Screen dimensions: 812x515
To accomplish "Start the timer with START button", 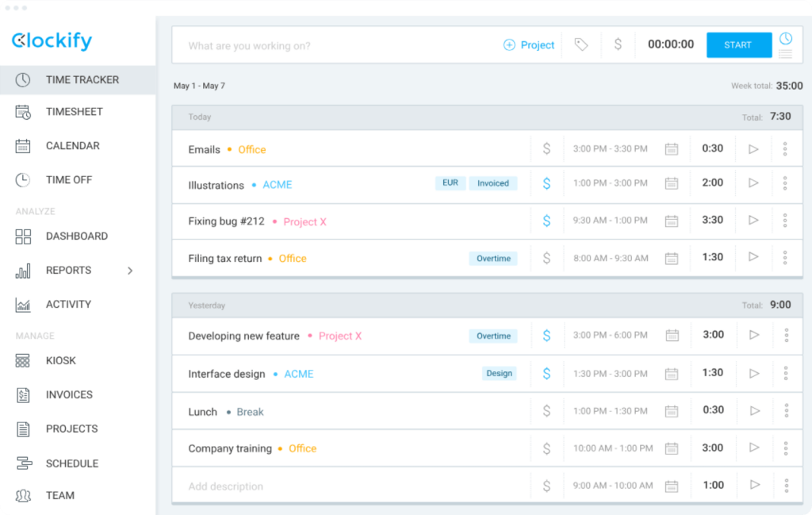I will [x=738, y=45].
